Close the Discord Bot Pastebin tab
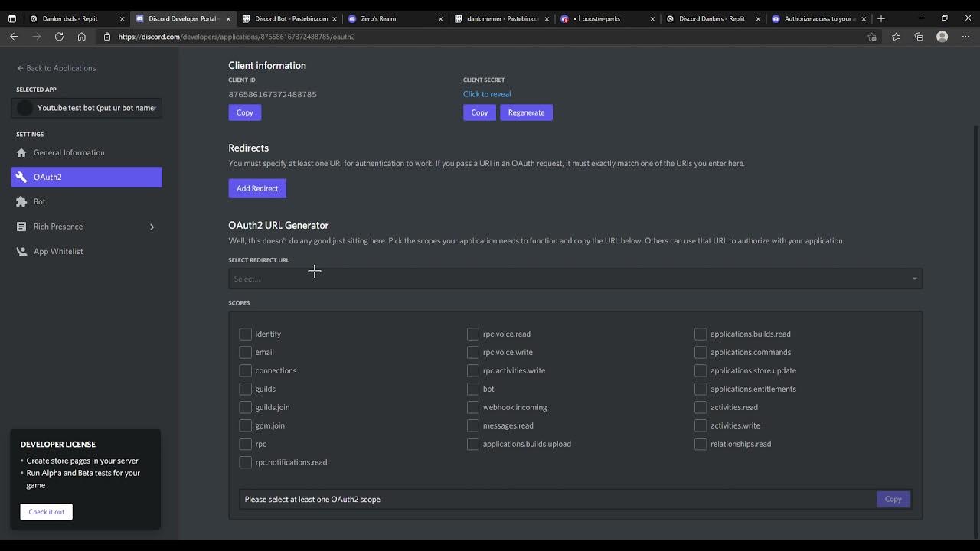The width and height of the screenshot is (980, 551). (335, 18)
